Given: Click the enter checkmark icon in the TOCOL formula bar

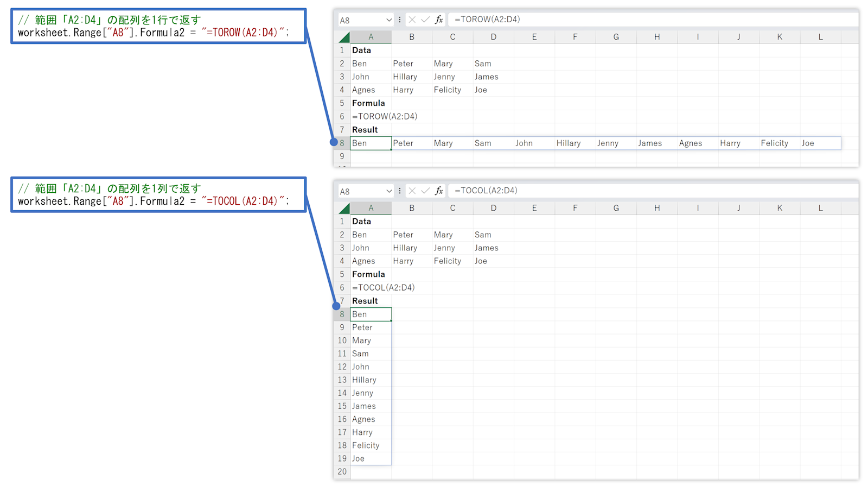Looking at the screenshot, I should [425, 191].
